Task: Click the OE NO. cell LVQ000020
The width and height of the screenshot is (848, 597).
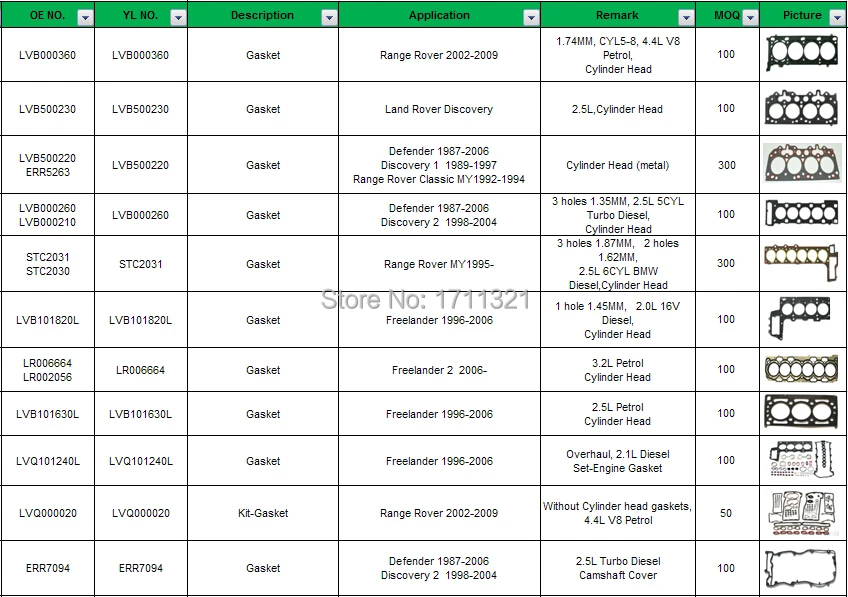Action: coord(48,513)
